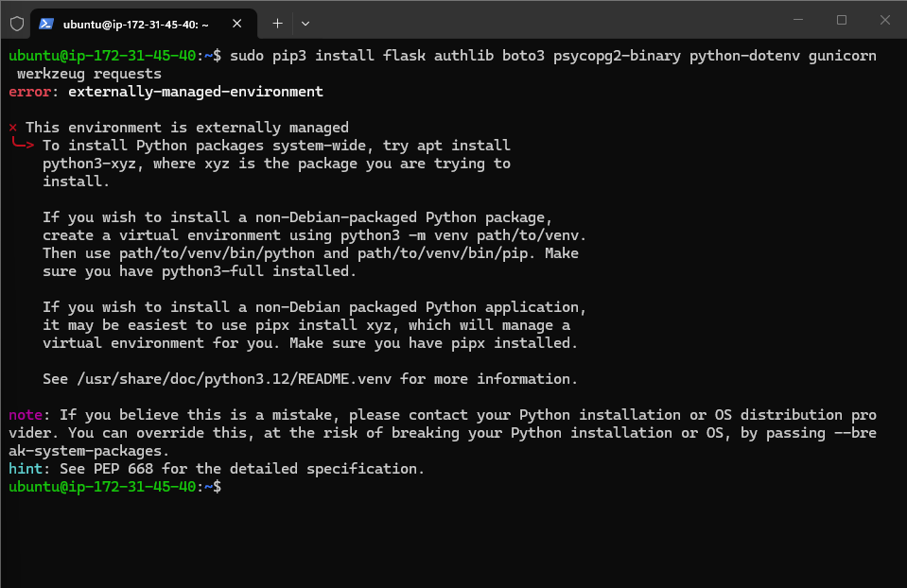Screen dimensions: 907x588
Task: Click the red arrow before 'To install Python'
Action: pyautogui.click(x=23, y=146)
